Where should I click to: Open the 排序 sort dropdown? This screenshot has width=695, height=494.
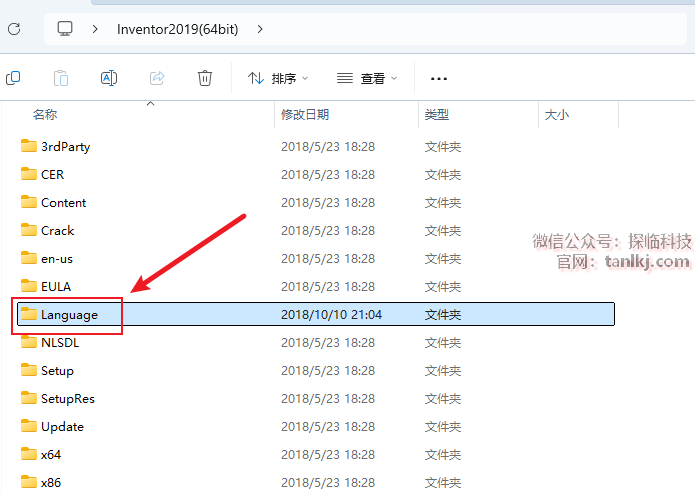point(278,78)
